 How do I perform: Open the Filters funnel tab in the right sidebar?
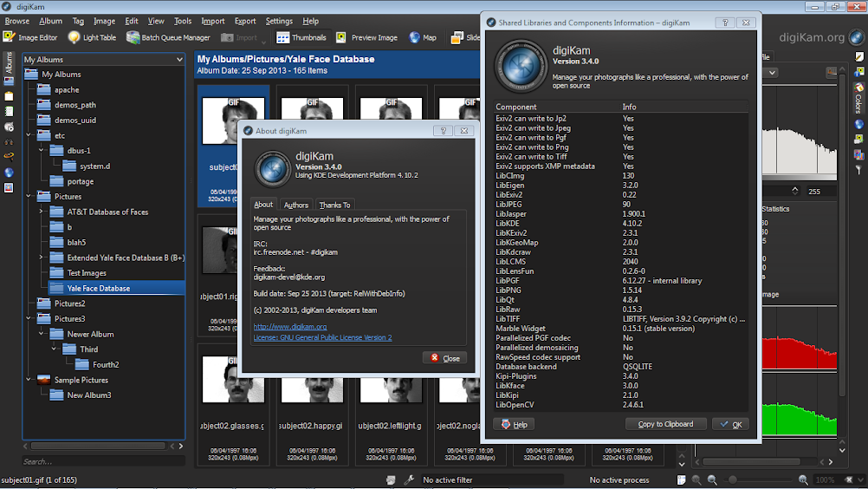point(858,170)
